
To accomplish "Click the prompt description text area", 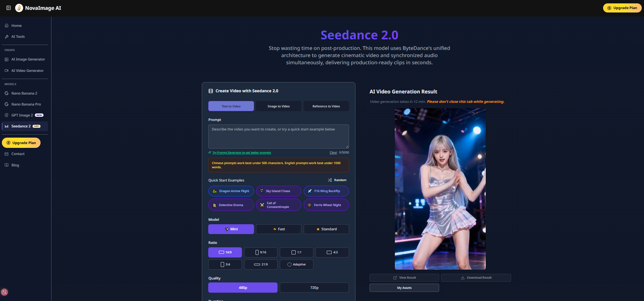I will [x=279, y=137].
